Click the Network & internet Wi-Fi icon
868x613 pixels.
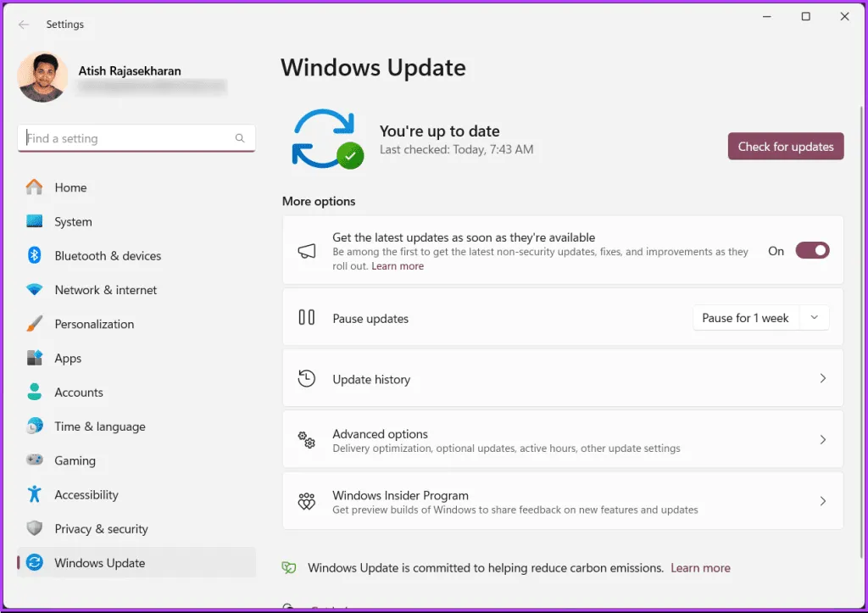(35, 290)
